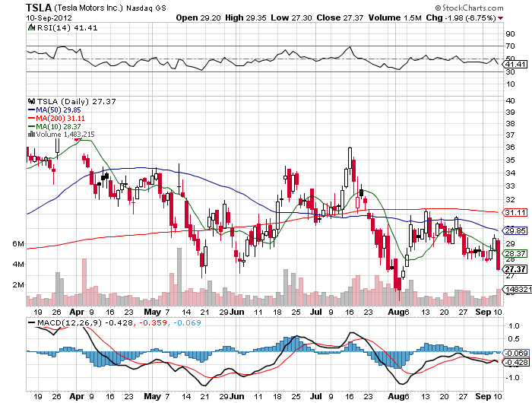The width and height of the screenshot is (532, 403).
Task: Click the MA(50) 29.85 legend entry
Action: point(59,110)
